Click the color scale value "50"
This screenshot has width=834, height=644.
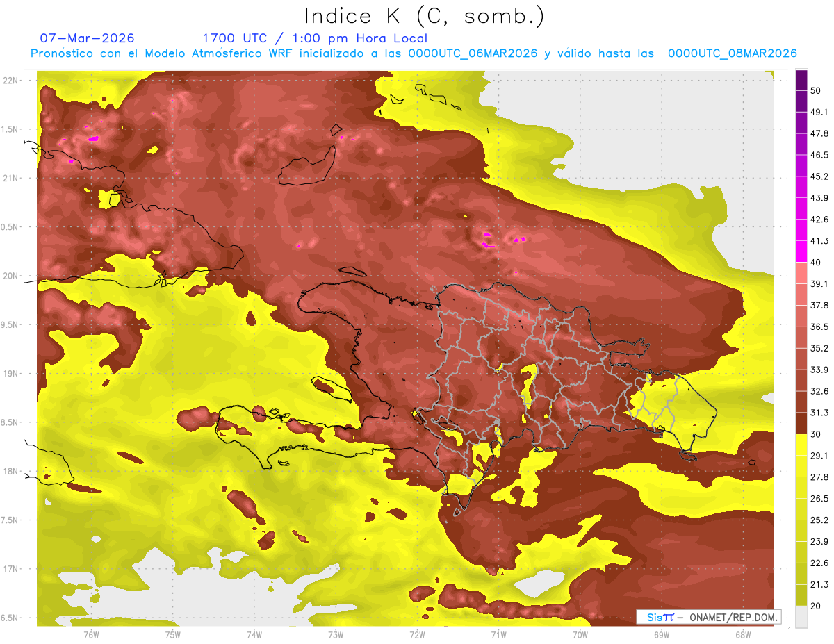tap(816, 90)
